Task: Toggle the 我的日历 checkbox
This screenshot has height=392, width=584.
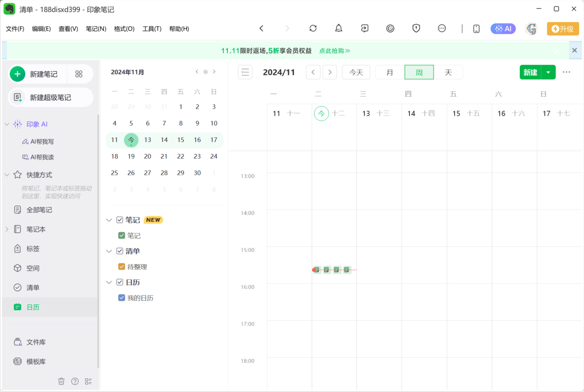Action: [122, 298]
